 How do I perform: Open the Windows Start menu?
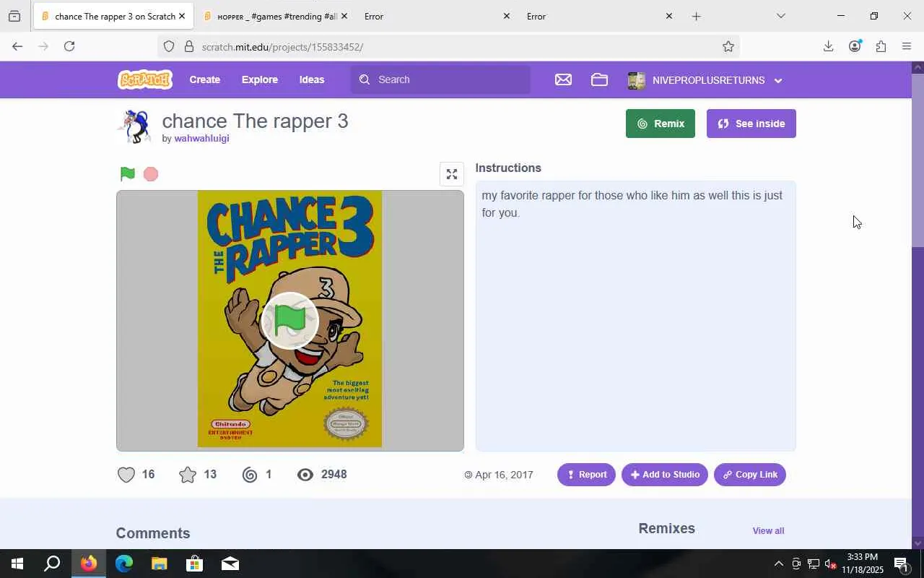coord(17,564)
